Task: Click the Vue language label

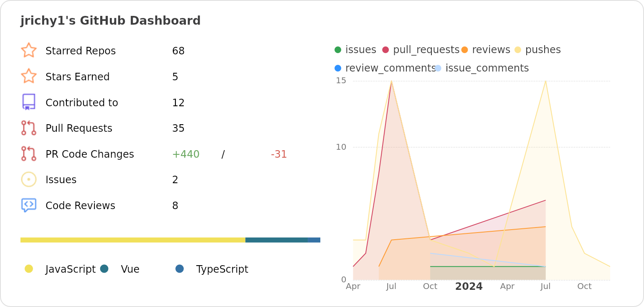Action: 130,269
